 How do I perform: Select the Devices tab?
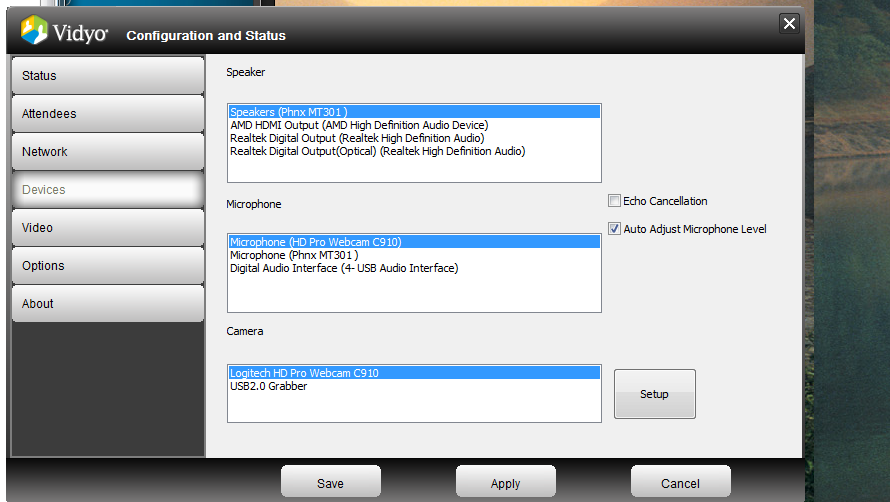pyautogui.click(x=108, y=190)
